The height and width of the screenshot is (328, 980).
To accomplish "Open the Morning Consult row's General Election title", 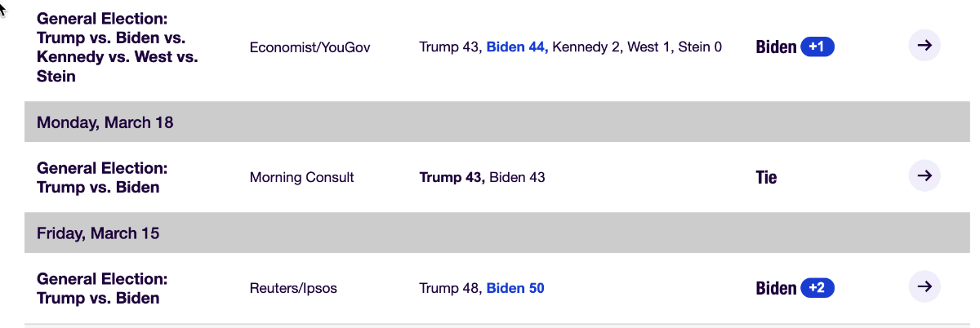I will (x=102, y=177).
